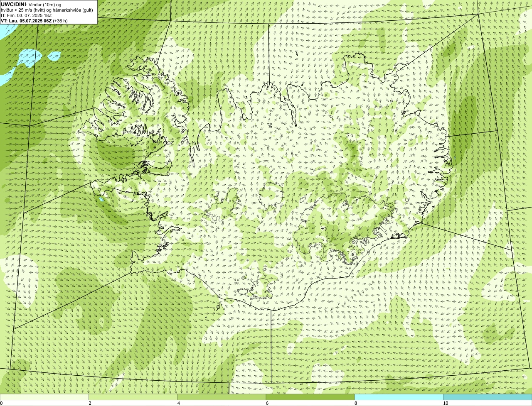Click the "UWC/DINI: Vindur (10m) og" title line

point(31,5)
